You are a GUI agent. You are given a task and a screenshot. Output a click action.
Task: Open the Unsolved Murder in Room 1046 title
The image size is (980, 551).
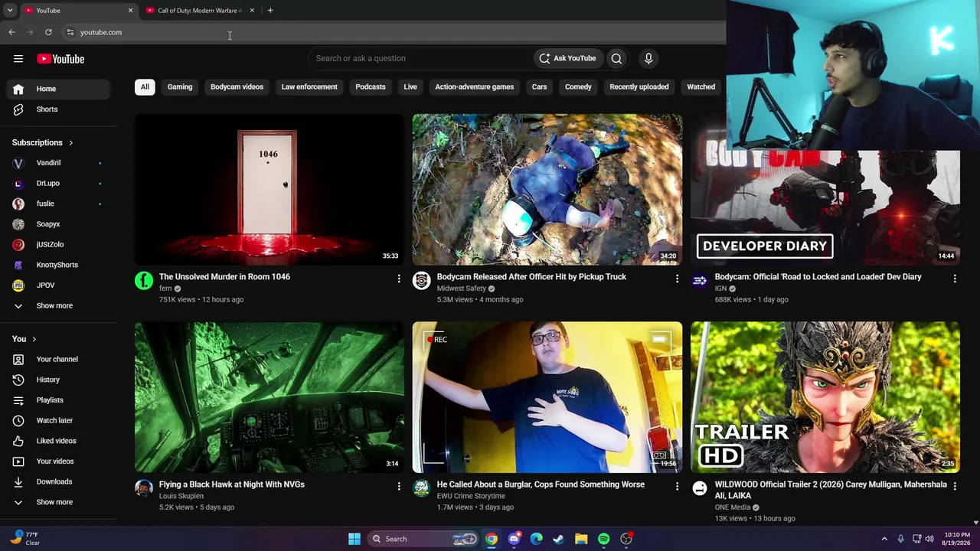click(x=224, y=277)
